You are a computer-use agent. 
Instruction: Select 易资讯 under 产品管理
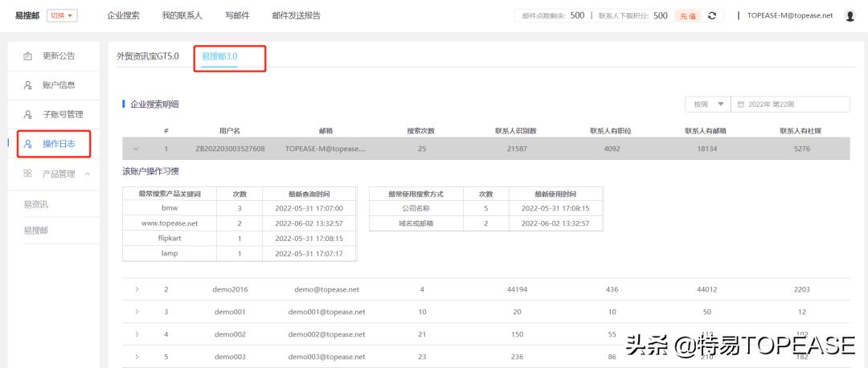36,205
